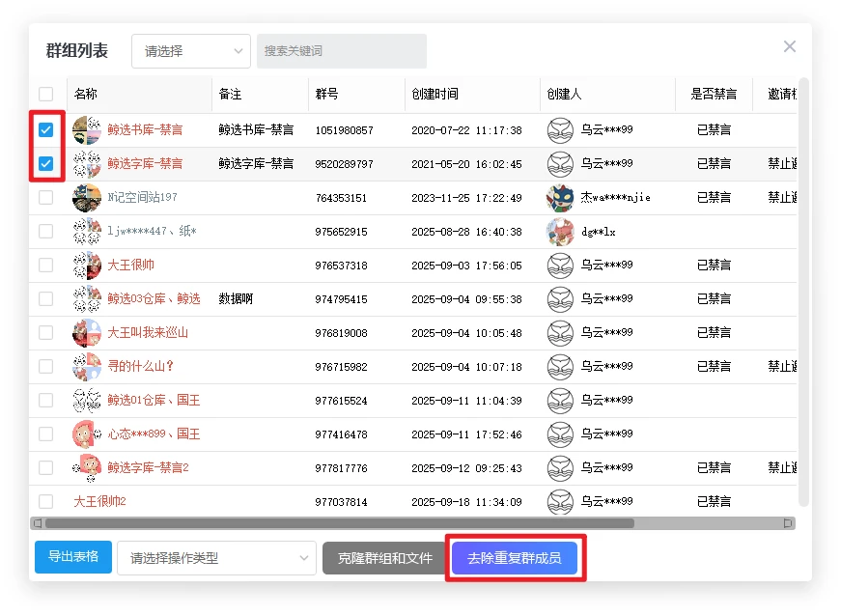The height and width of the screenshot is (616, 841).
Task: Click group avatar for 寻的什么山？
Action: point(87,367)
